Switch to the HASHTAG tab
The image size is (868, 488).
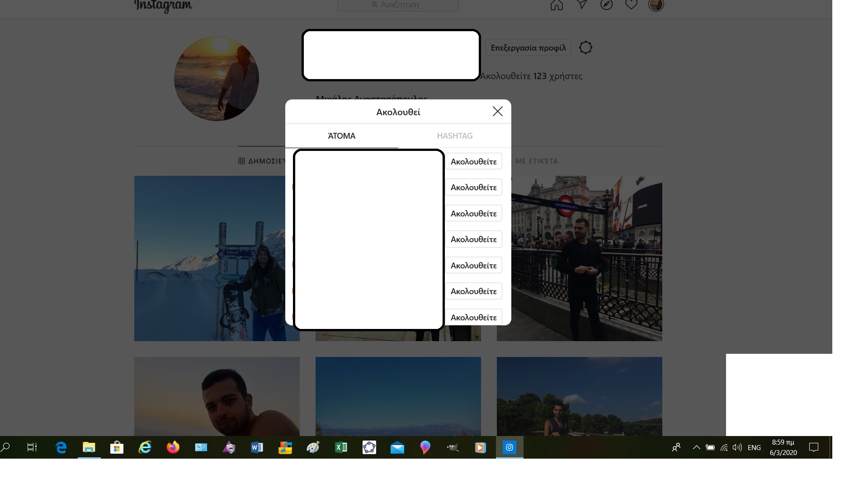pyautogui.click(x=454, y=136)
